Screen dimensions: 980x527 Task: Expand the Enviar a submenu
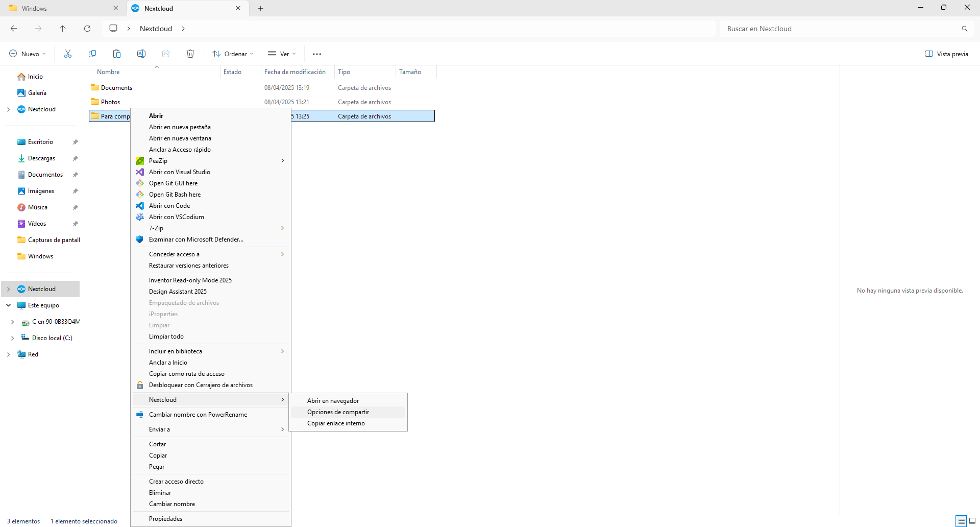point(283,429)
